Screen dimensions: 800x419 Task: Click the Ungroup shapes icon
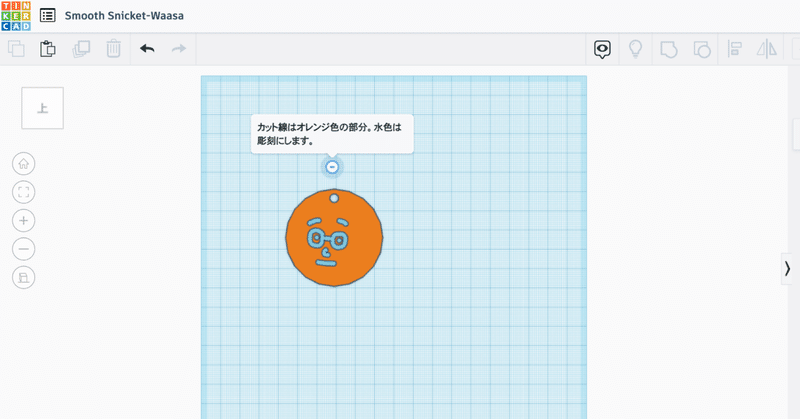702,50
